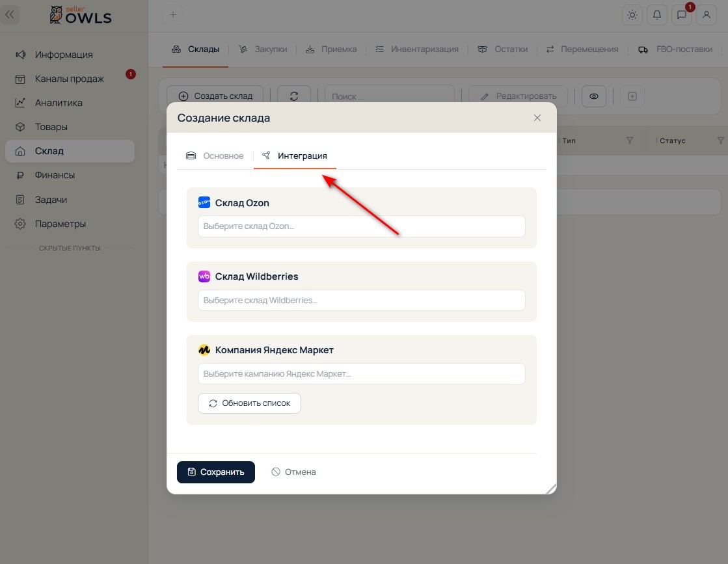The image size is (728, 564).
Task: Click the refresh icon button in toolbar
Action: 294,96
